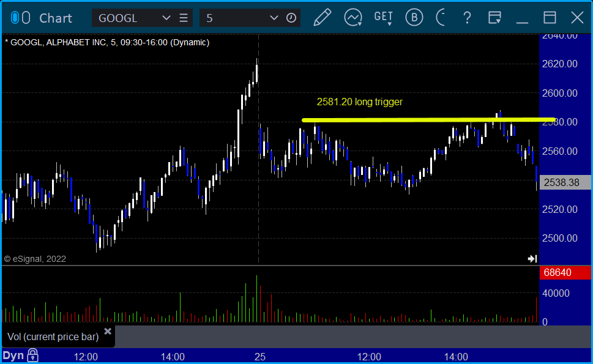
Task: Click the window link icon beside Chart
Action: 20,18
